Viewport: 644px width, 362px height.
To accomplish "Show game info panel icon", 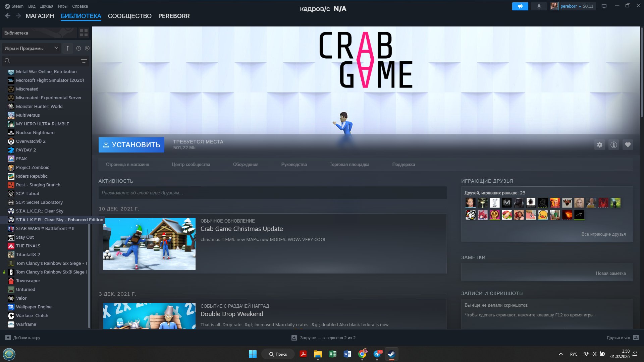I will [x=613, y=145].
